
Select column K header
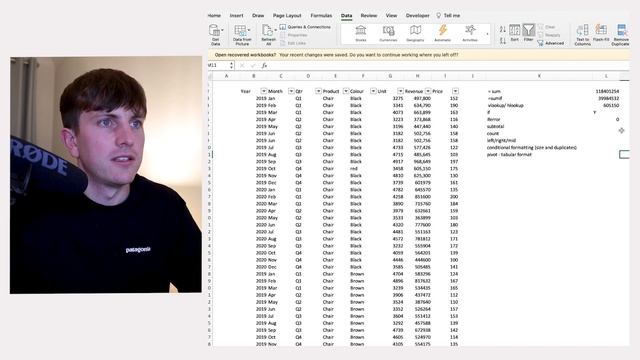[539, 76]
